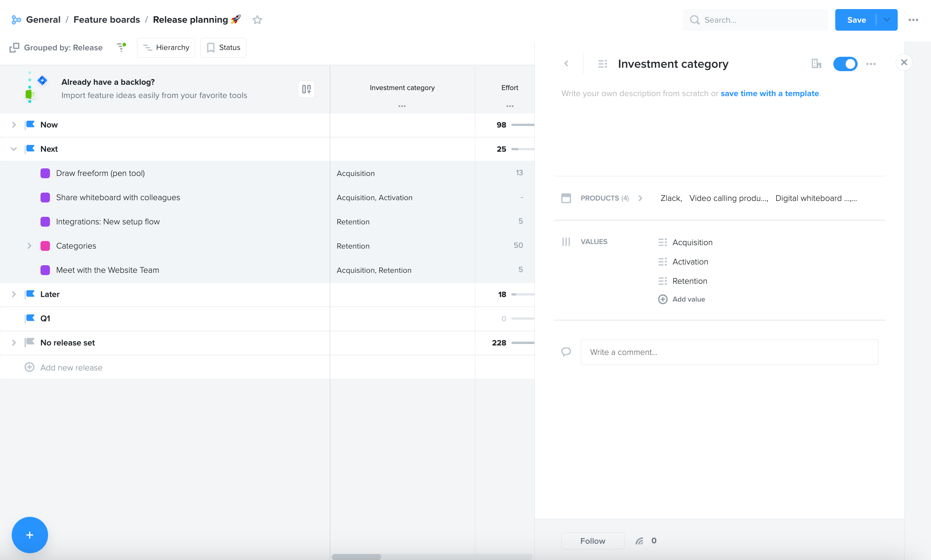Click the Retention value in Values list

(x=690, y=281)
